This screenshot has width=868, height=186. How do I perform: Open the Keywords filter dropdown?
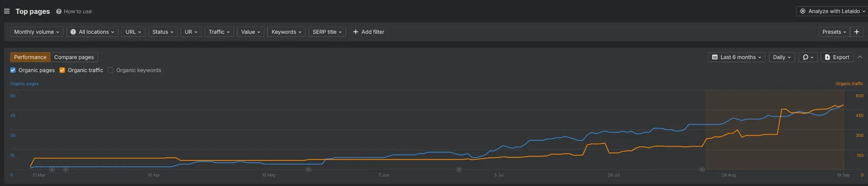(286, 32)
